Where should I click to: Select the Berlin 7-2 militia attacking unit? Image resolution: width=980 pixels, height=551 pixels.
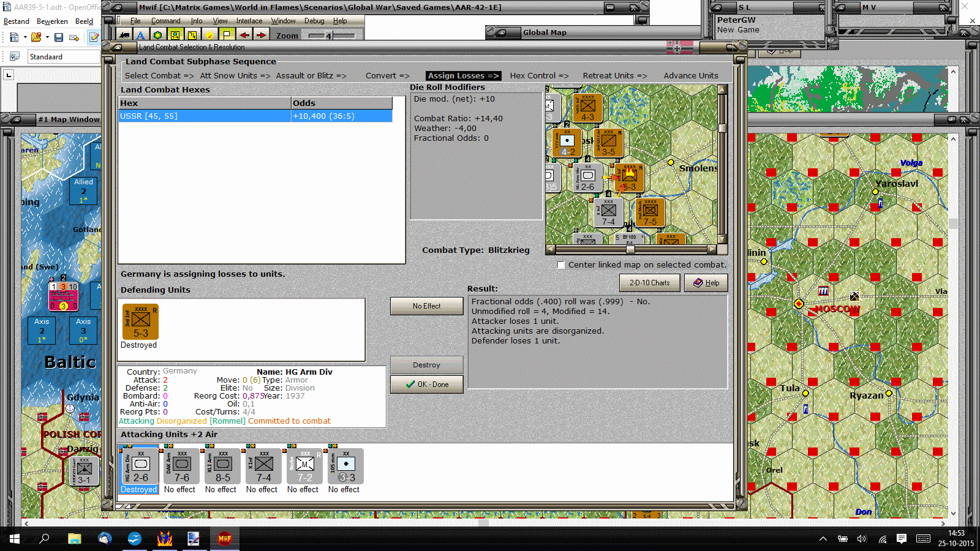303,467
